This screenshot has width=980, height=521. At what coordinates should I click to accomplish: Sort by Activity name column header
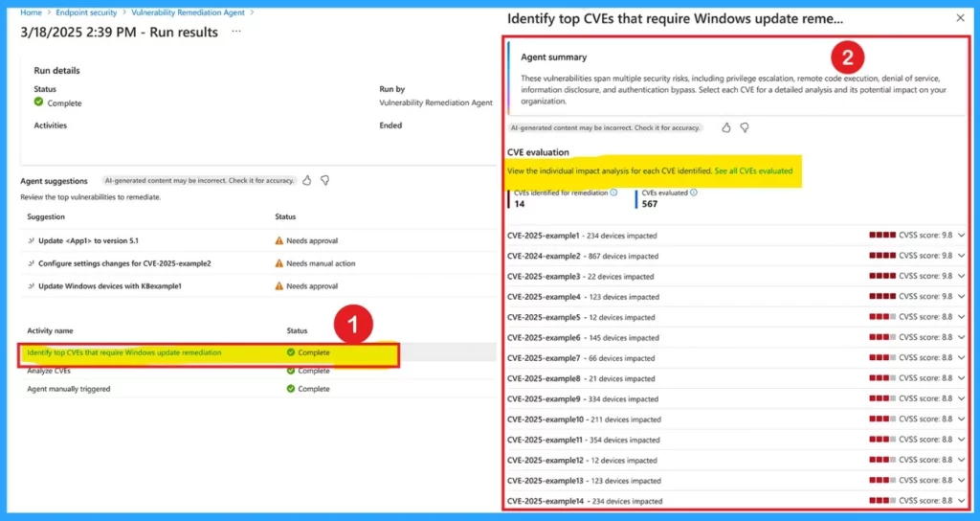click(50, 330)
